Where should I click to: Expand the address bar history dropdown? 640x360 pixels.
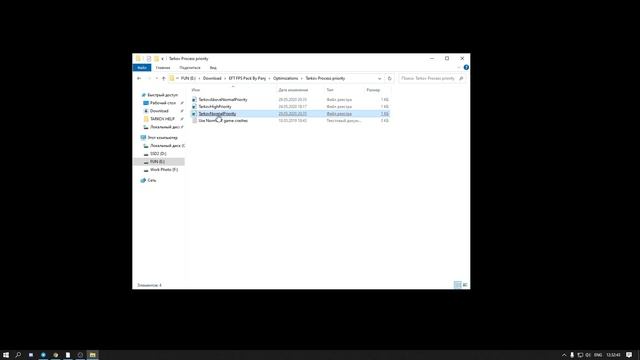tap(380, 78)
